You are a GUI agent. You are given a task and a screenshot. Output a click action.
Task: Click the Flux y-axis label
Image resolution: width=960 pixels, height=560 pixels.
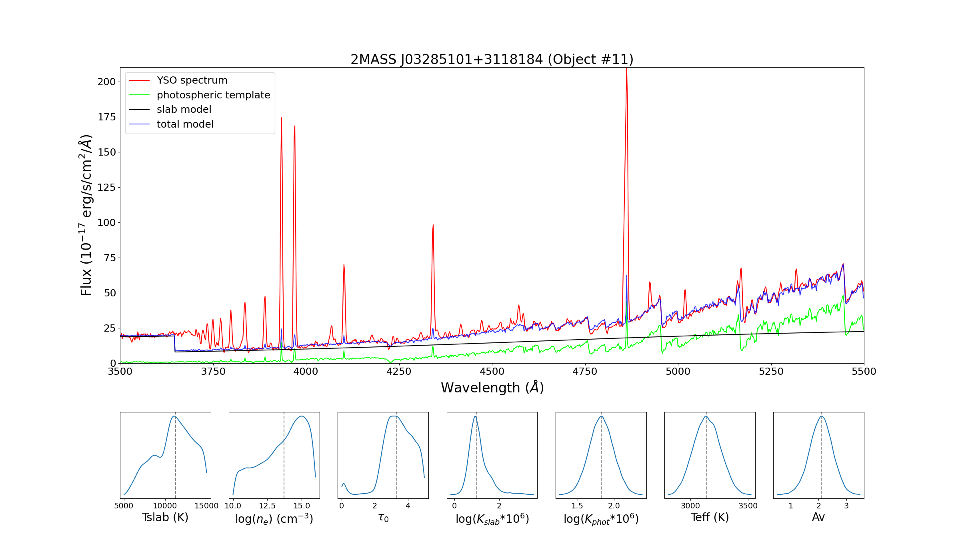86,215
